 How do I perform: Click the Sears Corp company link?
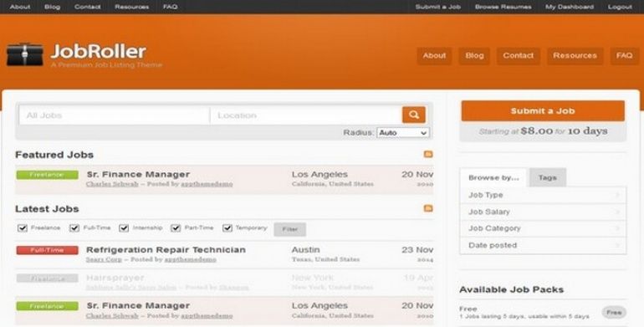104,259
